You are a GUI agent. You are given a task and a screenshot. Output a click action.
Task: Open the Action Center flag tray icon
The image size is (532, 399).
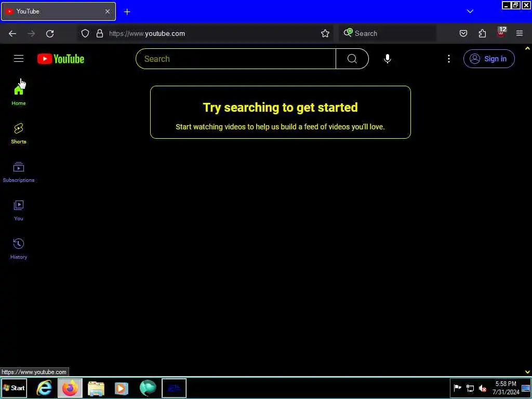457,388
